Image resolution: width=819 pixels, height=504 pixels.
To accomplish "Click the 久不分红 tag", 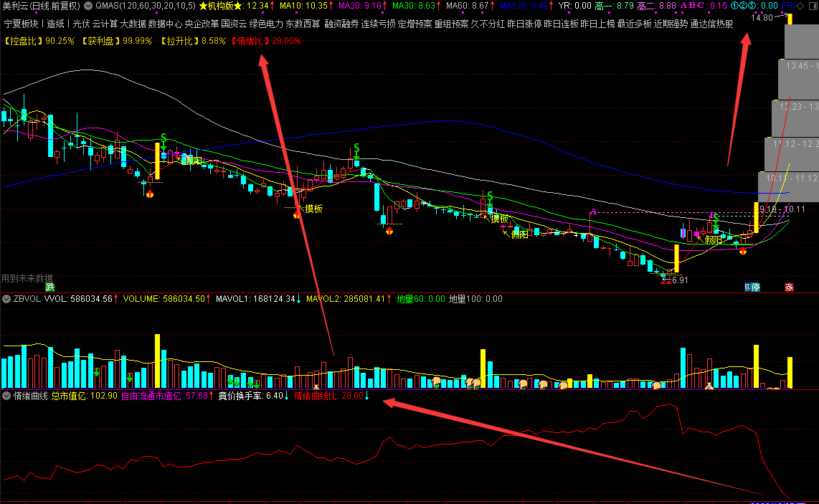I will coord(488,24).
